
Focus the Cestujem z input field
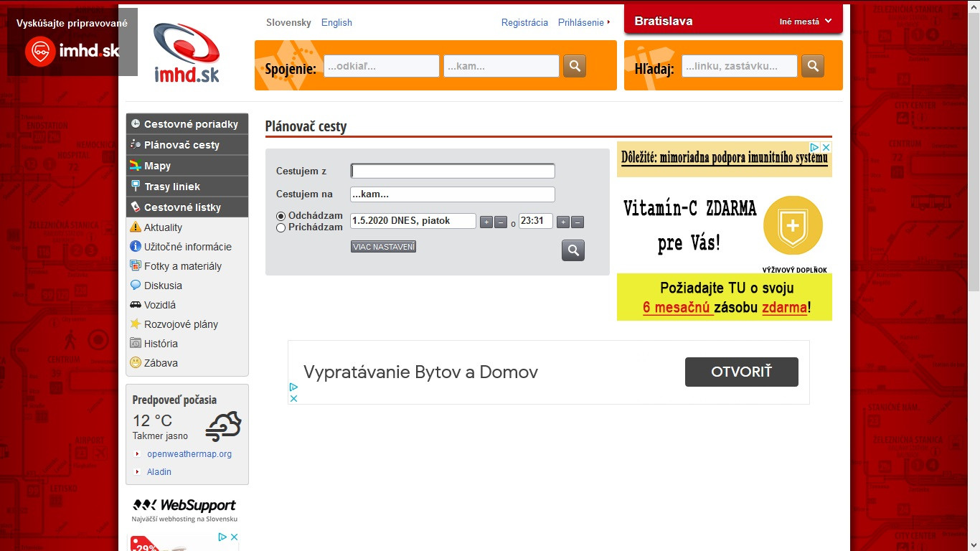click(453, 171)
